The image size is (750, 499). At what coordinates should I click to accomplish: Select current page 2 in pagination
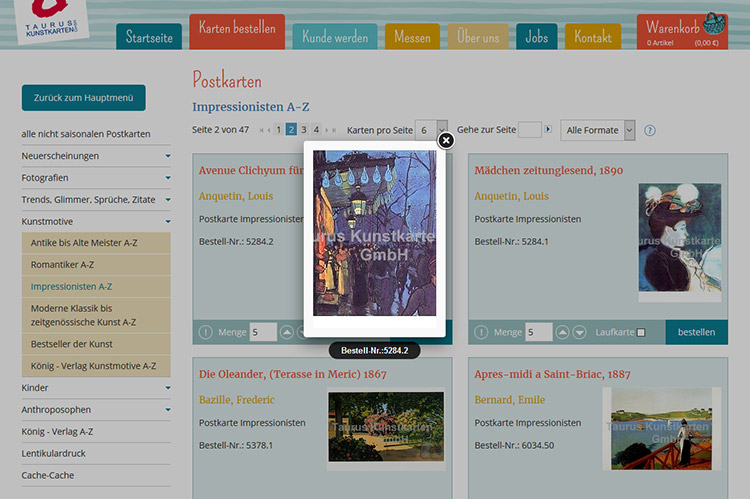click(291, 130)
